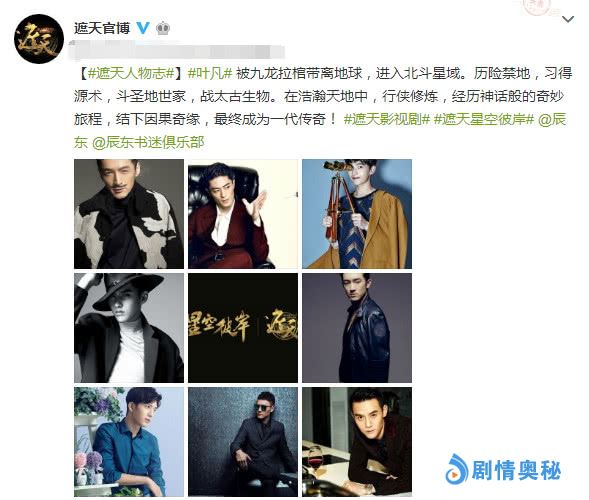Image resolution: width=589 pixels, height=500 pixels.
Task: Click the 遮天官博 profile avatar
Action: (39, 39)
